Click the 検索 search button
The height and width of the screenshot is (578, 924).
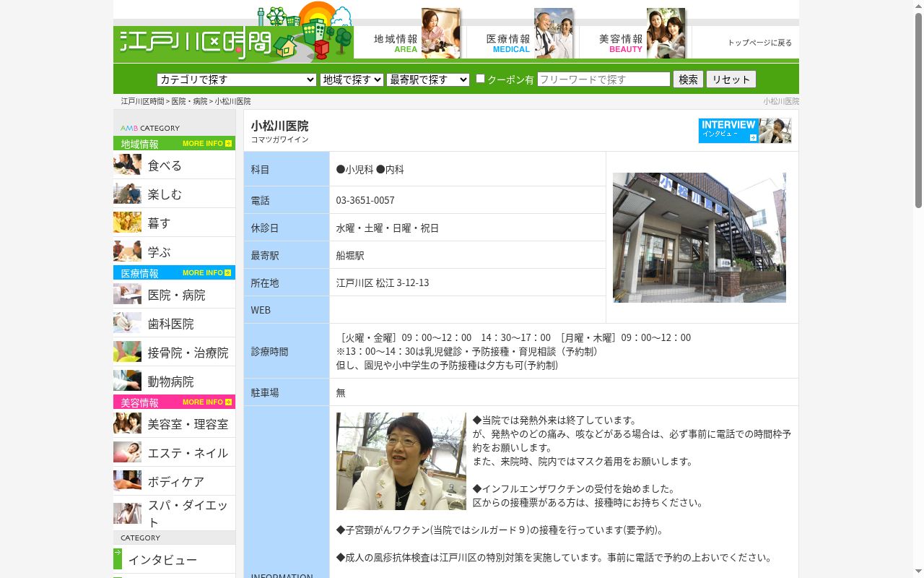[x=688, y=79]
